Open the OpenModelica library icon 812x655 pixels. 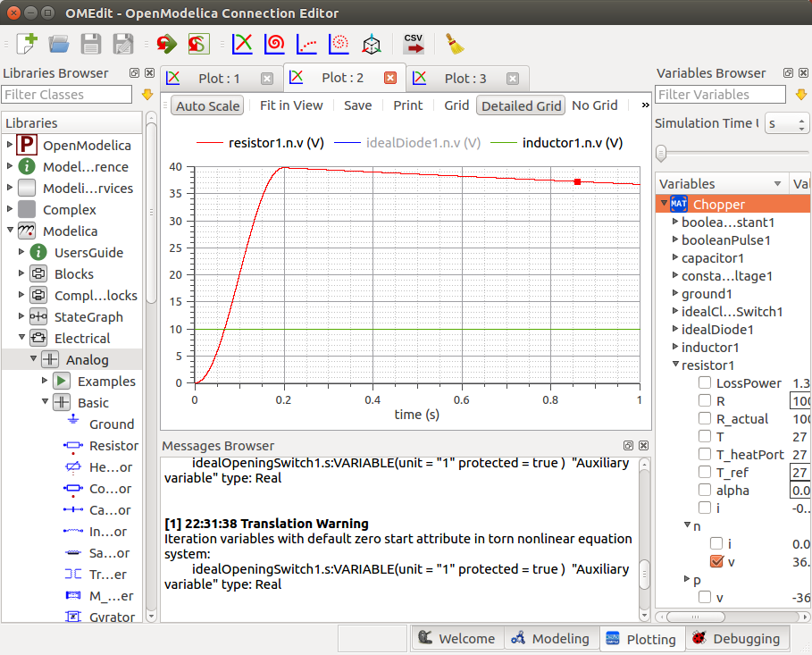coord(27,145)
